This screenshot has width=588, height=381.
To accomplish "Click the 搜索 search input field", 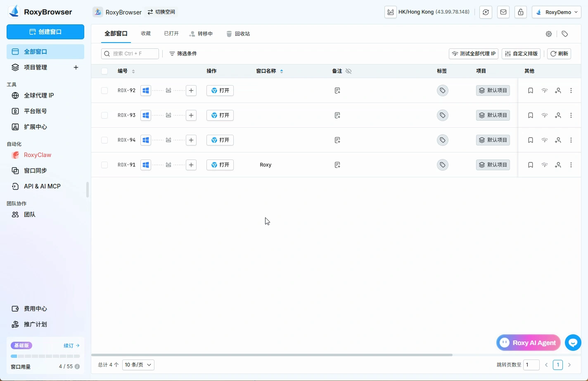I will pyautogui.click(x=130, y=54).
